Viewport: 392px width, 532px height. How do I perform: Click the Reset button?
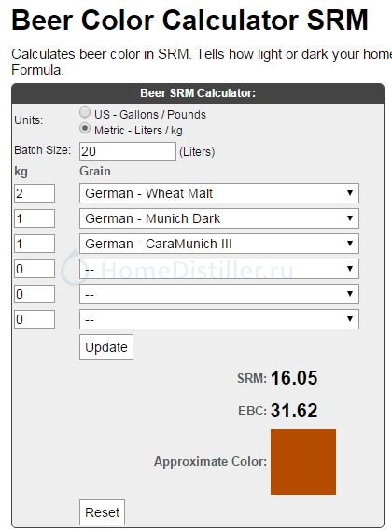(x=102, y=512)
